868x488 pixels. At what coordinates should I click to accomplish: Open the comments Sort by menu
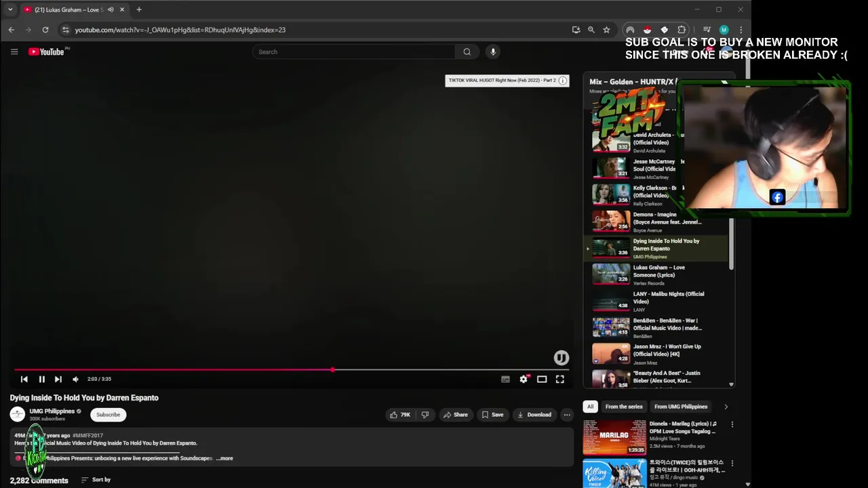click(96, 480)
